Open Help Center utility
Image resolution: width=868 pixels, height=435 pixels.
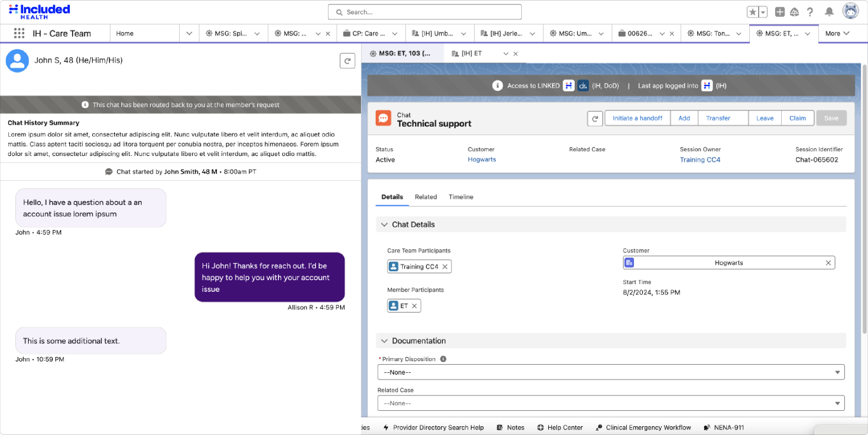pos(560,427)
